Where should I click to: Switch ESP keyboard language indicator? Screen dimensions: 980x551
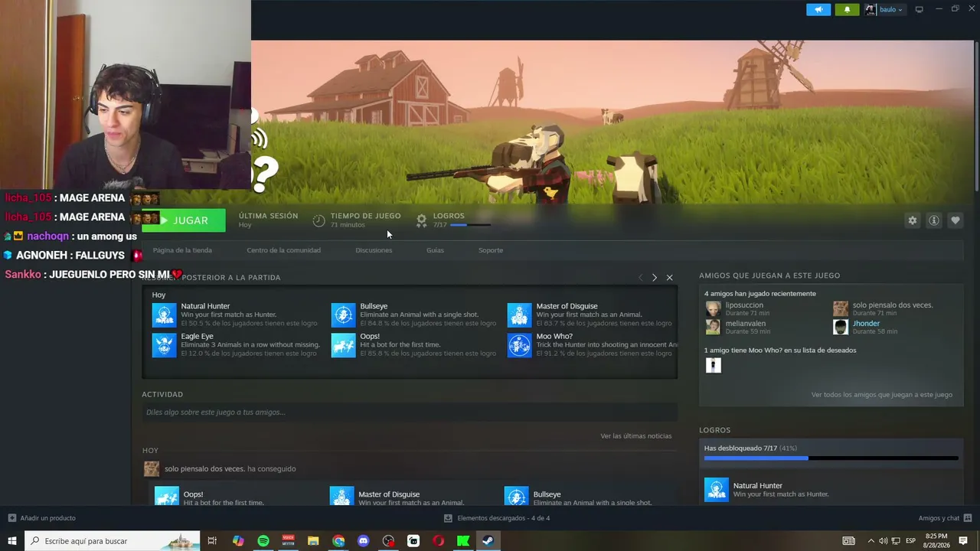(911, 541)
